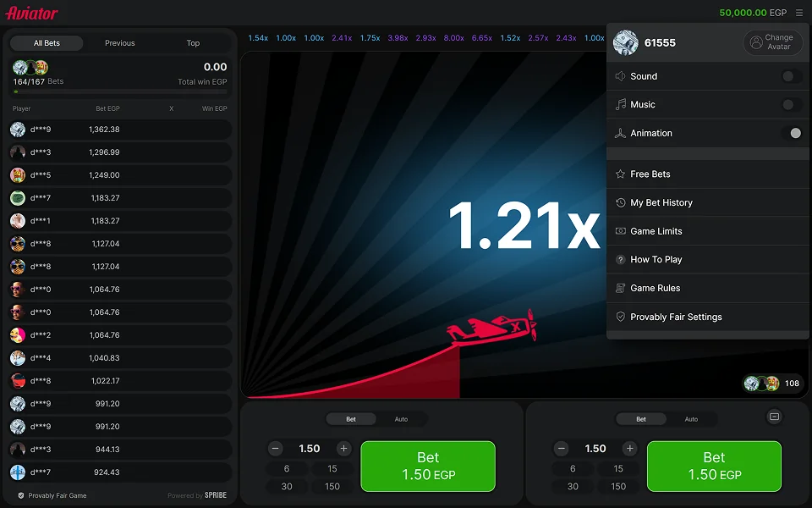Switch left bet panel to Auto mode
Screen dimensions: 812x508
point(401,419)
